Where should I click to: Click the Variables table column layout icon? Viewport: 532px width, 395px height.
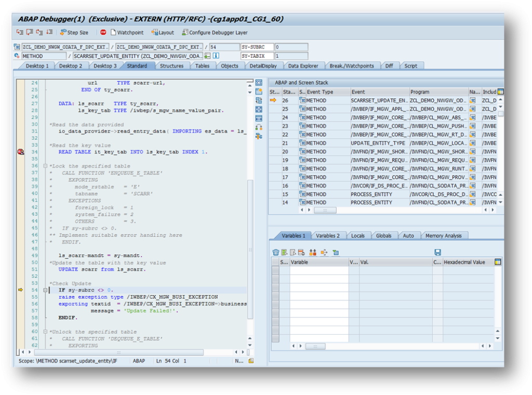click(498, 262)
